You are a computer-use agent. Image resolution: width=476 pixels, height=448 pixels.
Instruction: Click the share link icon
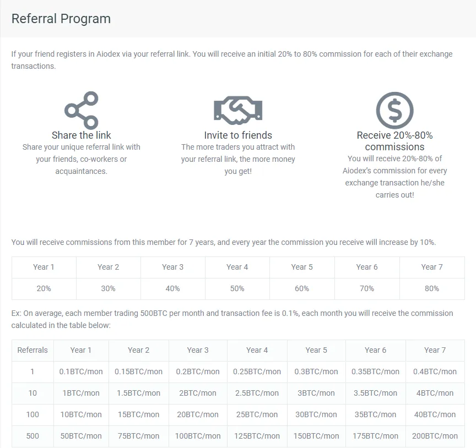82,111
